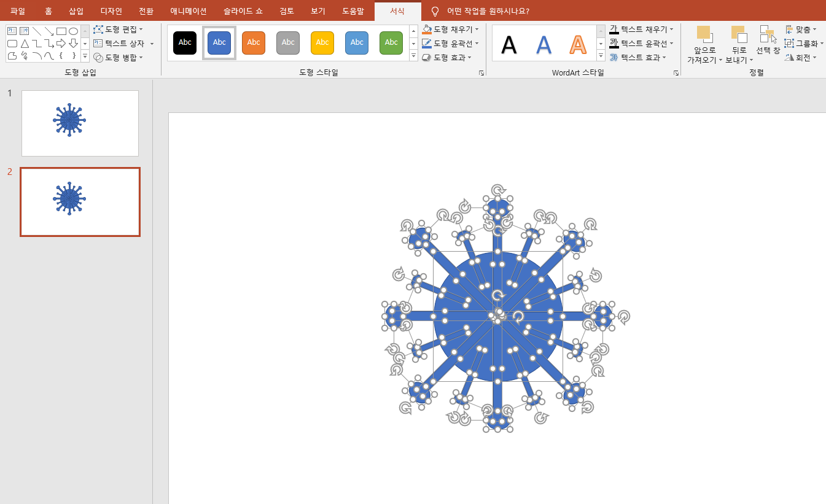Click the 어떤 작업을 원하시나요? search box
The image size is (826, 504).
488,11
